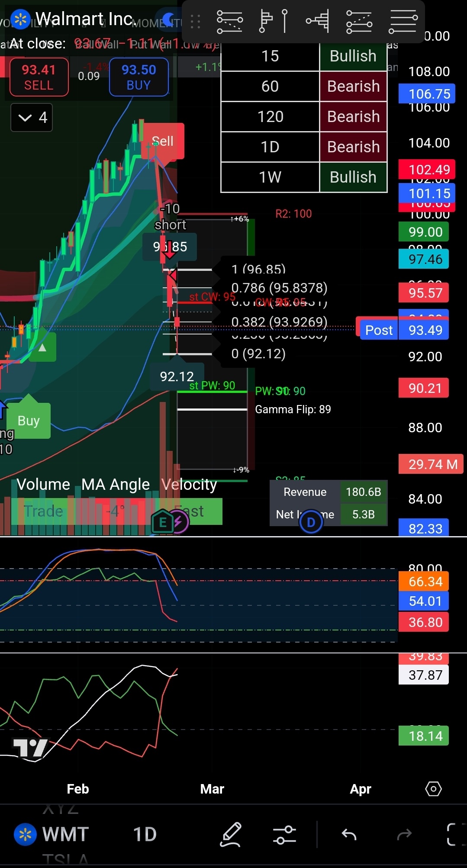Tap the red 95.57 price axis label
The height and width of the screenshot is (868, 467).
point(423,293)
